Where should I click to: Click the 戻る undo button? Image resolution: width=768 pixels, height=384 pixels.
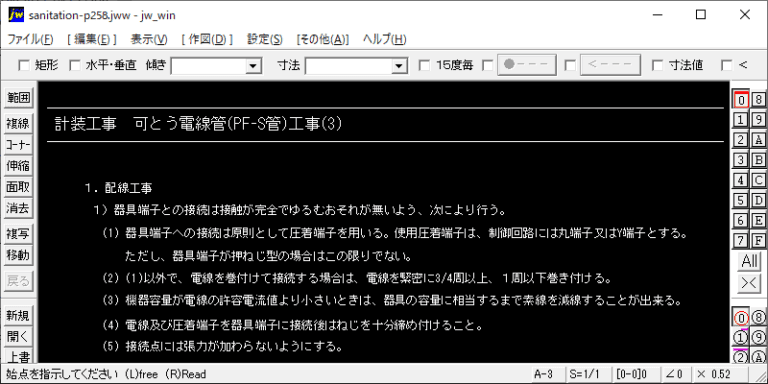coord(18,281)
